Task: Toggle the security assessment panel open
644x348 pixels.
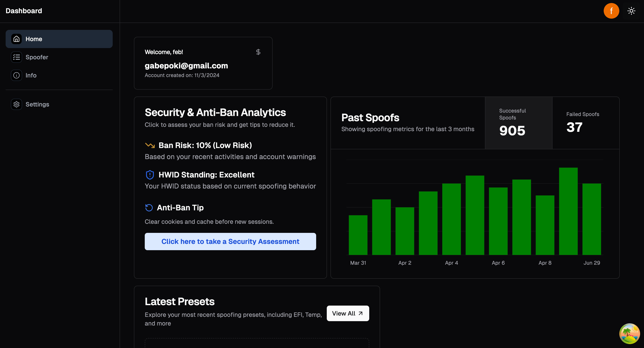Action: click(x=230, y=241)
